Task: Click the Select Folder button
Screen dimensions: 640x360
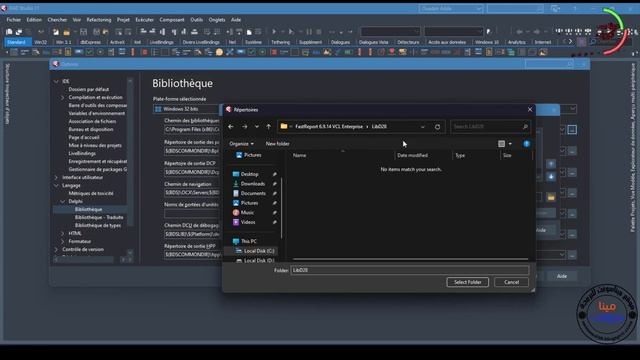Action: pos(467,282)
